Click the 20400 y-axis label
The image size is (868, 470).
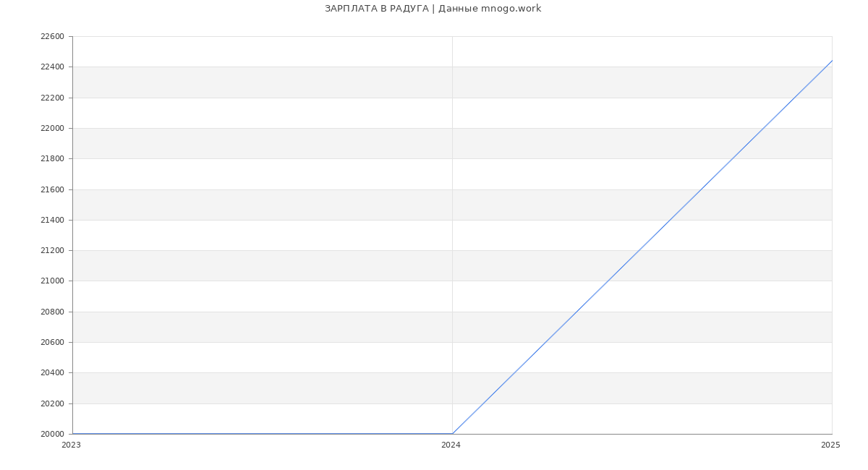coord(52,373)
